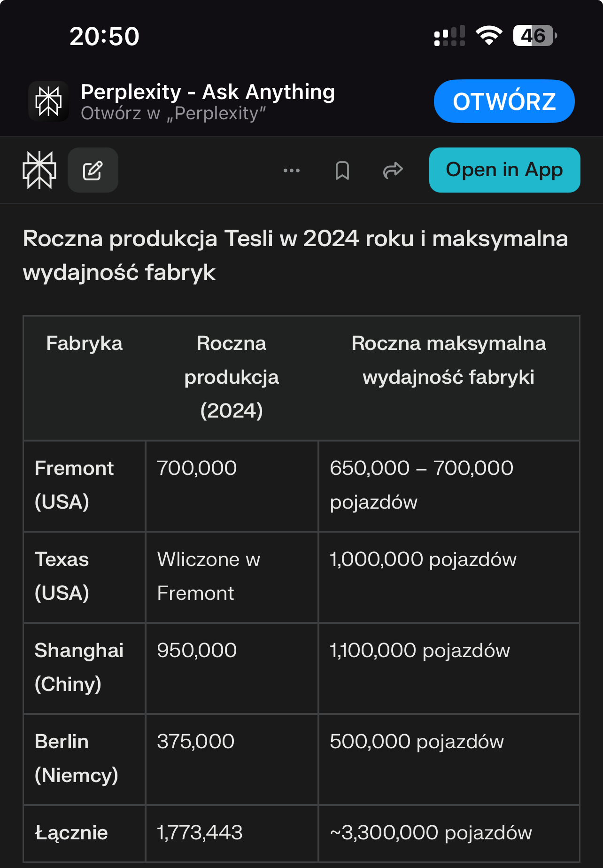Click the blue OTWÓRZ button

click(x=504, y=101)
